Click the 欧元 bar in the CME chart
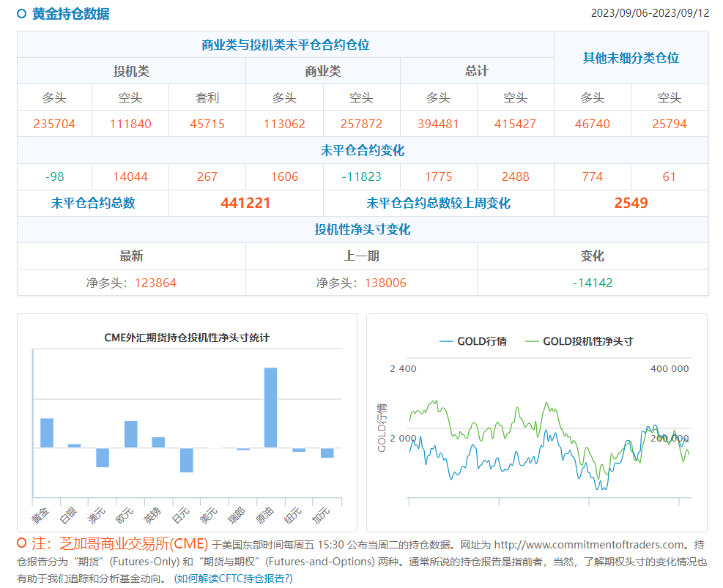 point(131,434)
